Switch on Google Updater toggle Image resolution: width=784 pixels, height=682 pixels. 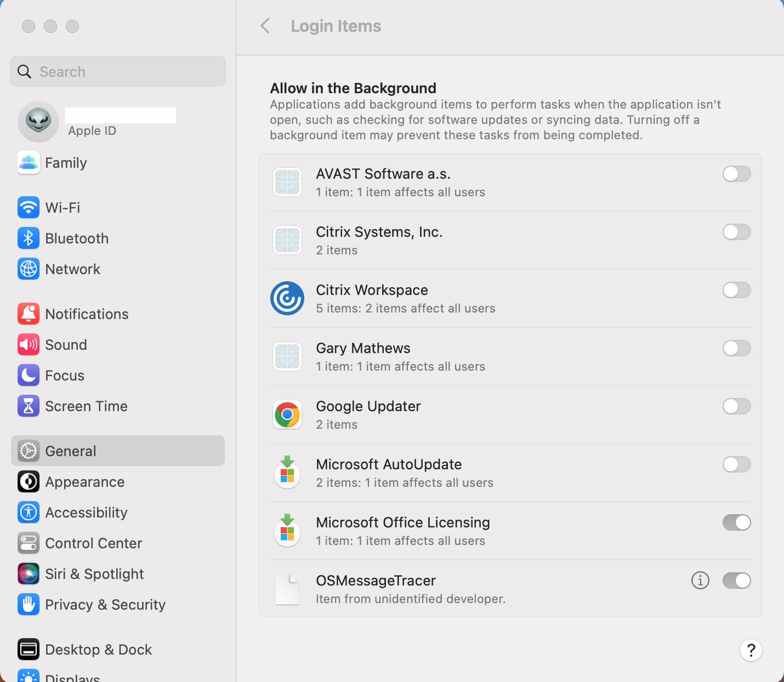[737, 406]
